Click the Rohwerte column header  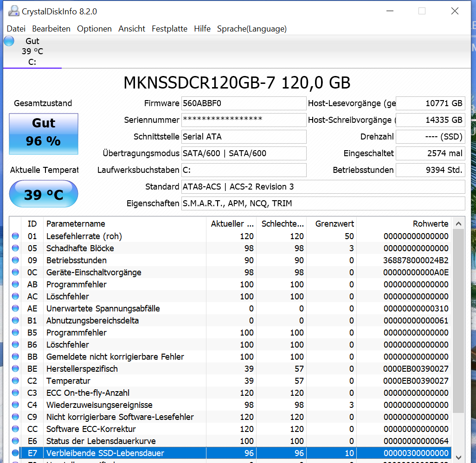click(x=404, y=224)
